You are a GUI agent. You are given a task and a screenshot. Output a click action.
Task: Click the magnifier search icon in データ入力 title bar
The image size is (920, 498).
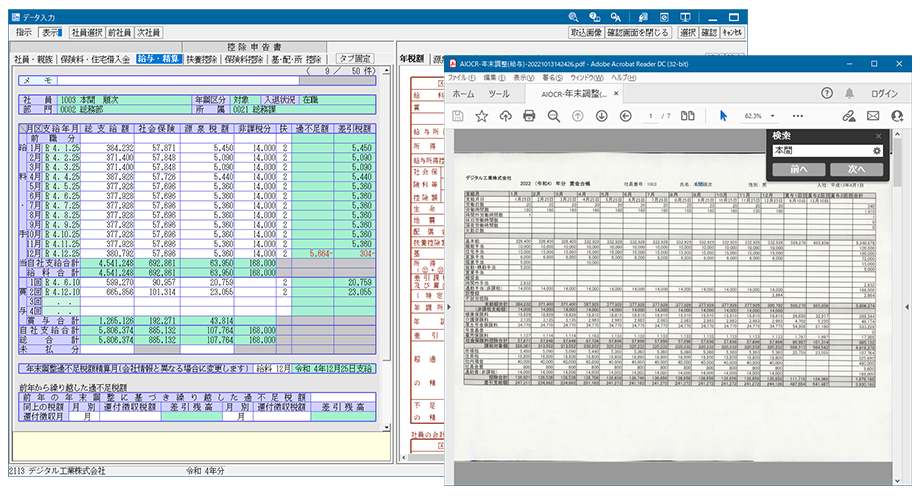[x=573, y=17]
